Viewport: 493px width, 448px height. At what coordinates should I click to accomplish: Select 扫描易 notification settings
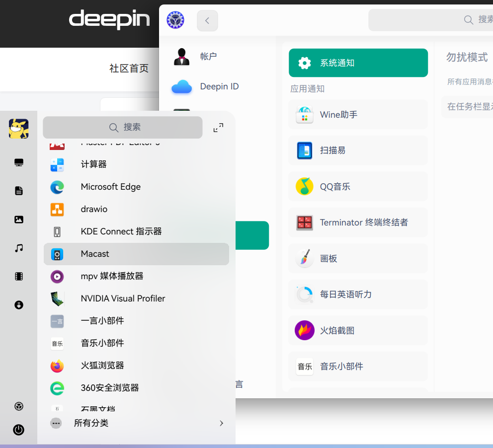coord(358,150)
